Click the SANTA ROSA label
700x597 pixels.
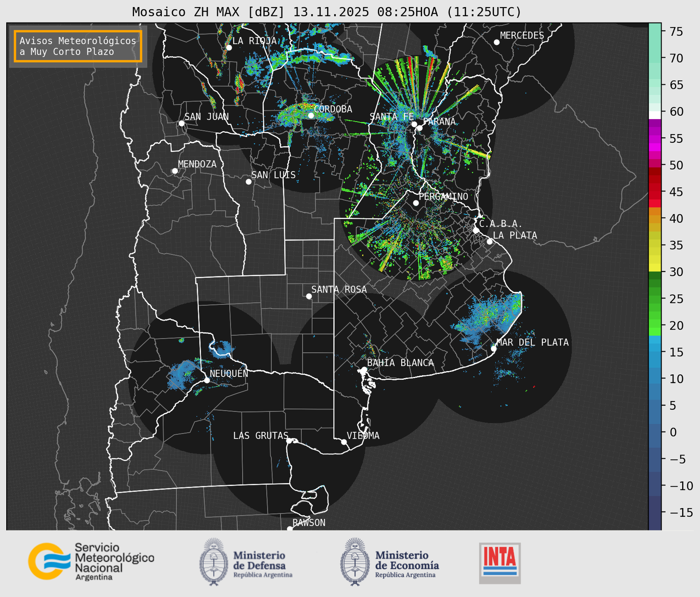[339, 289]
